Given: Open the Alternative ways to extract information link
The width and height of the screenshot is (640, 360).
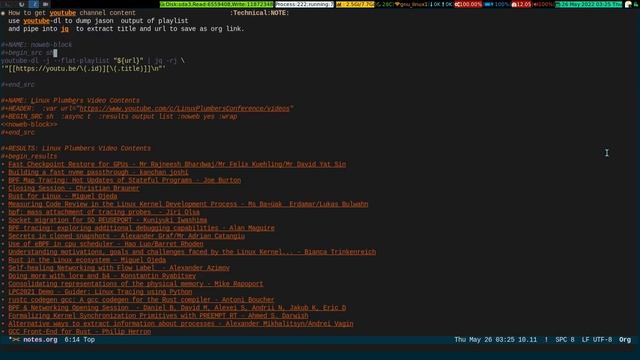Looking at the screenshot, I should [181, 323].
